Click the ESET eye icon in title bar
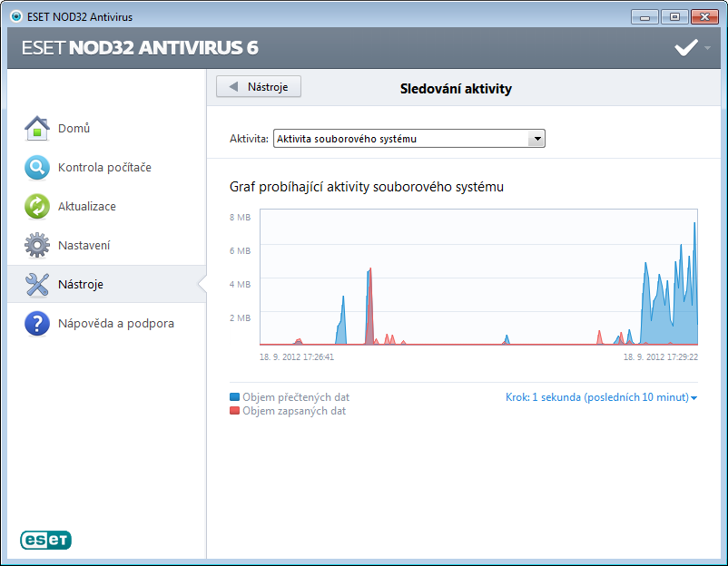The width and height of the screenshot is (728, 566). pyautogui.click(x=16, y=16)
